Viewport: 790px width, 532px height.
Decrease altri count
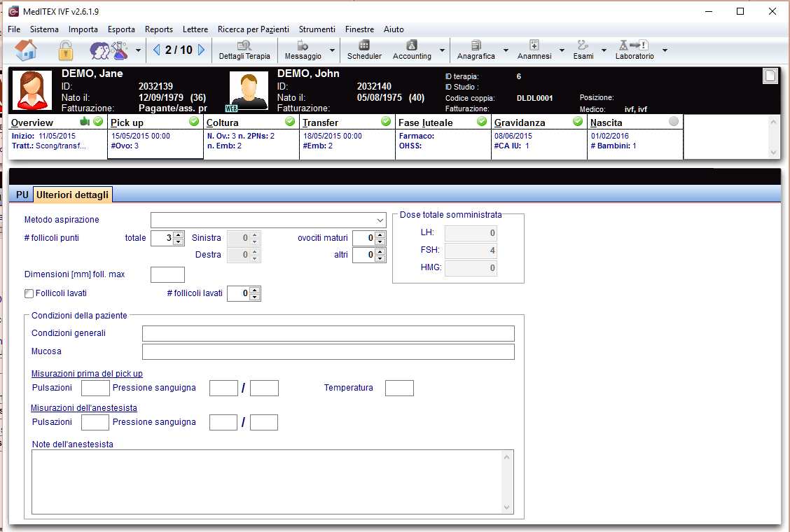[x=380, y=259]
